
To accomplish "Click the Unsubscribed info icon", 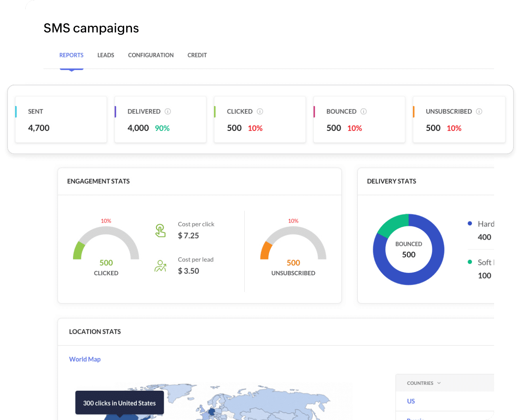I will pyautogui.click(x=479, y=112).
